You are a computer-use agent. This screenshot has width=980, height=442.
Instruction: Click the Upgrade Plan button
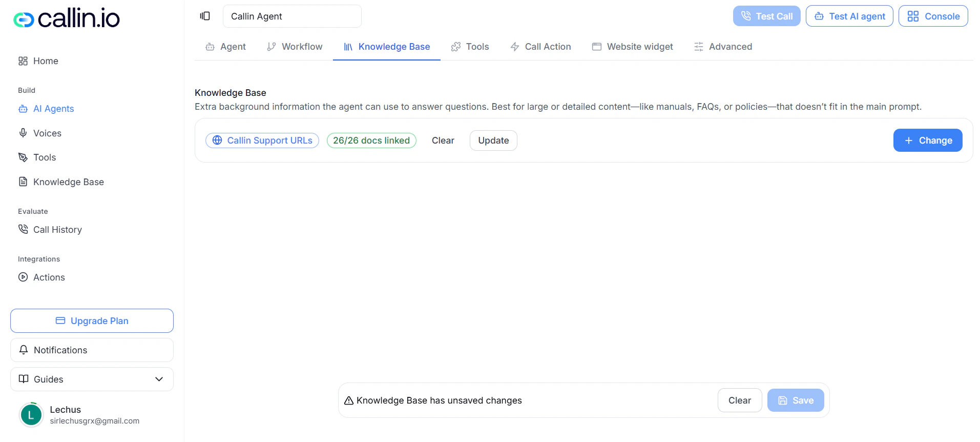pyautogui.click(x=92, y=320)
